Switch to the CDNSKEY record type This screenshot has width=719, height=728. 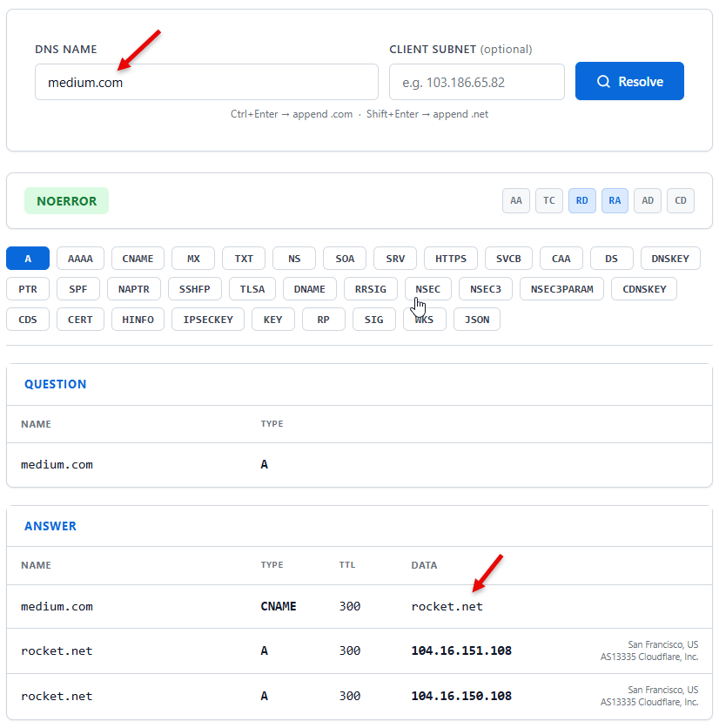point(644,289)
